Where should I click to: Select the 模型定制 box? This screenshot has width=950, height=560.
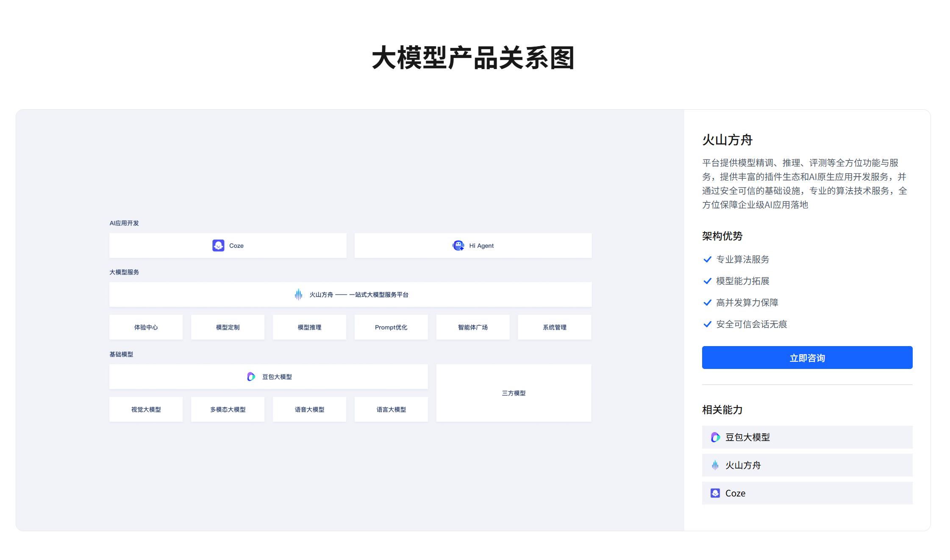tap(228, 327)
